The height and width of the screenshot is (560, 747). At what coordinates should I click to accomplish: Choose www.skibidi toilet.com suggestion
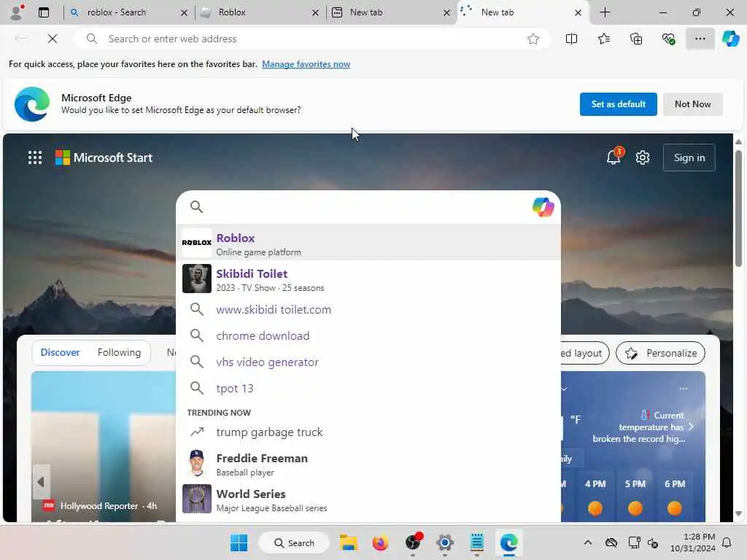click(x=368, y=309)
